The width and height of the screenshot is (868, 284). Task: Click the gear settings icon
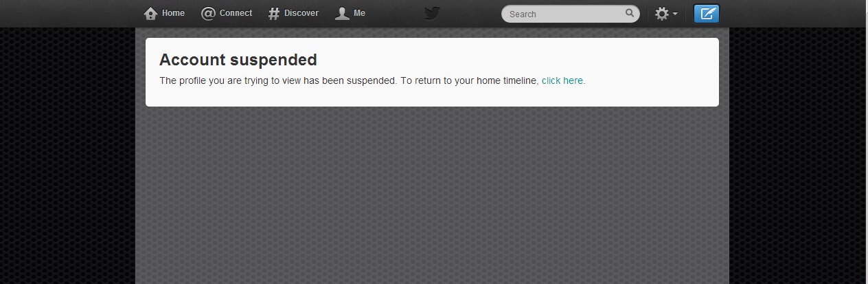661,14
